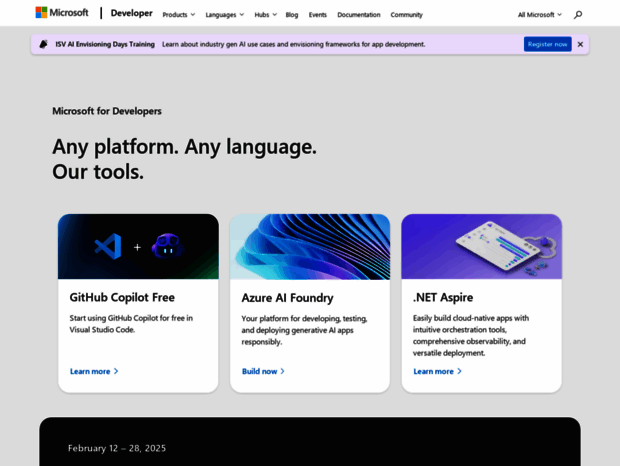Screen dimensions: 620x466
Task: Open Documentation in the nav bar
Action: tap(359, 15)
